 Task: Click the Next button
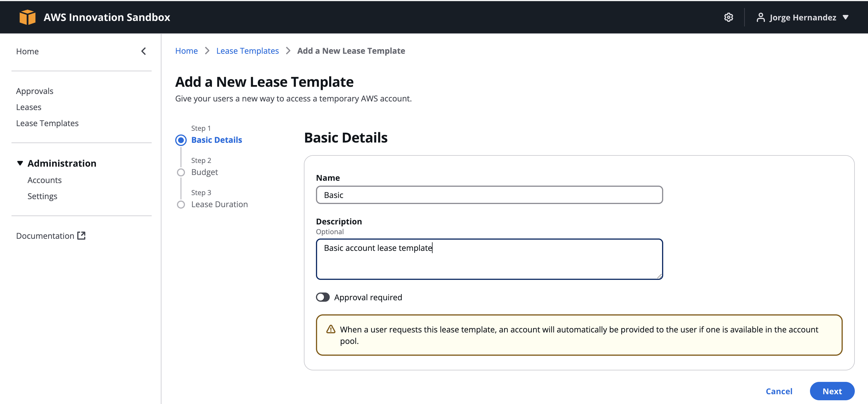[x=832, y=391]
